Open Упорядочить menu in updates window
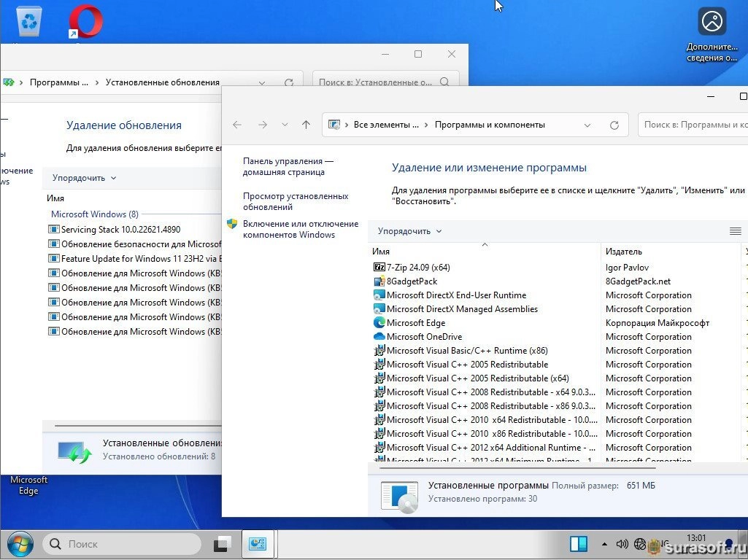Image resolution: width=748 pixels, height=560 pixels. (84, 178)
